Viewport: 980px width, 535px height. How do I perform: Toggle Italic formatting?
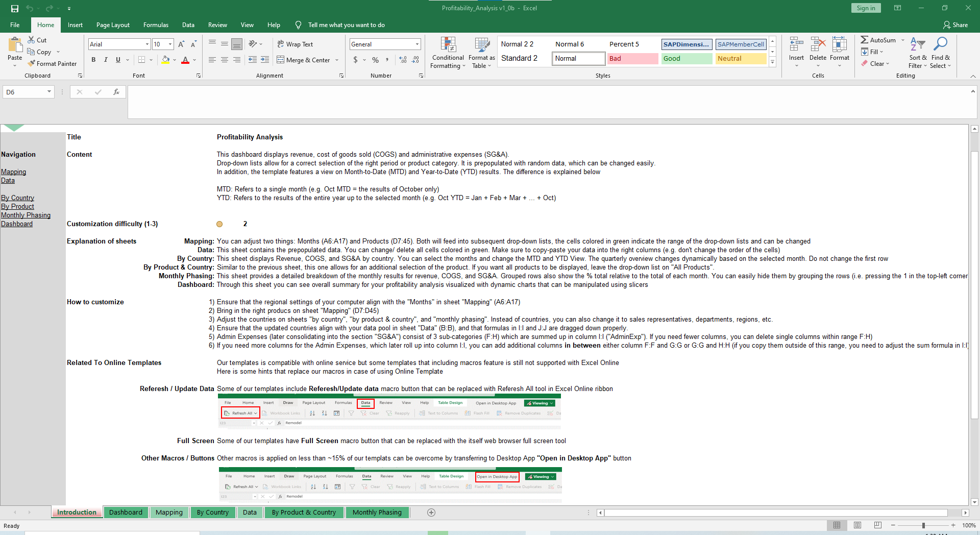pyautogui.click(x=106, y=60)
